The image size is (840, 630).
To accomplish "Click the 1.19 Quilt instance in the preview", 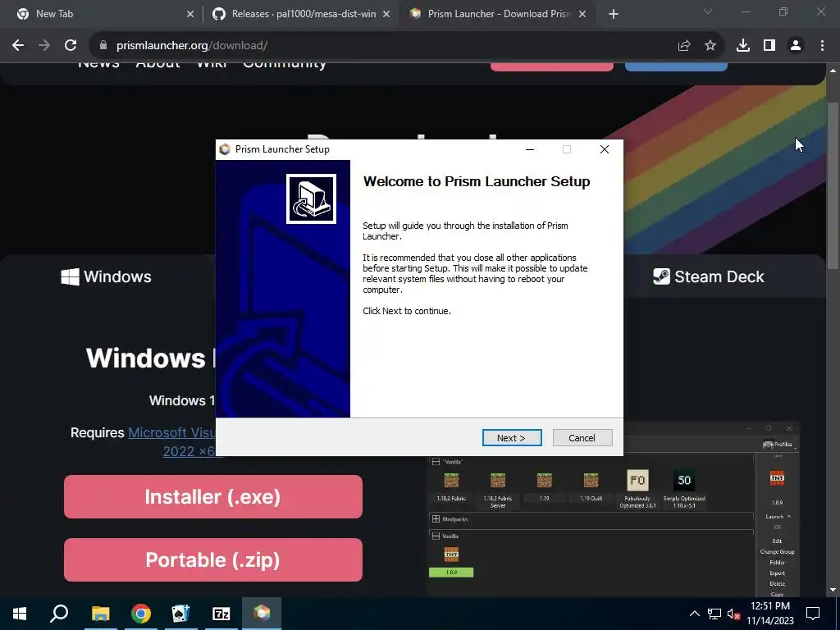I will (591, 486).
